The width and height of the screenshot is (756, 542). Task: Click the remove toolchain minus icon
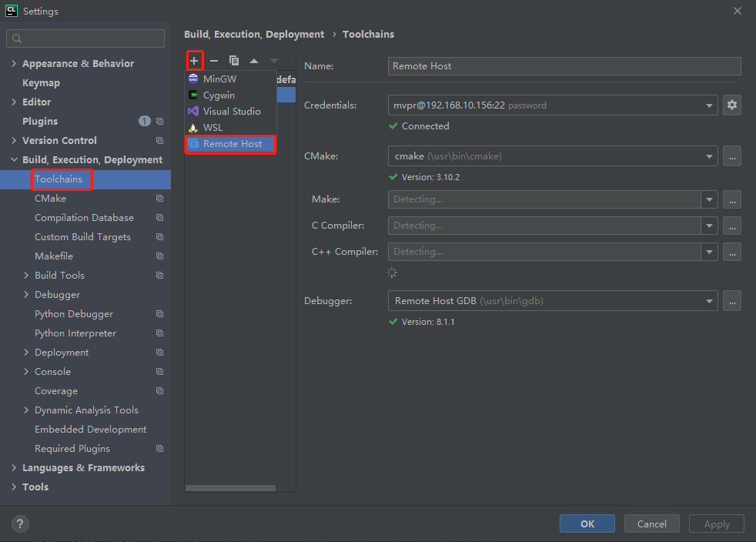(x=214, y=61)
